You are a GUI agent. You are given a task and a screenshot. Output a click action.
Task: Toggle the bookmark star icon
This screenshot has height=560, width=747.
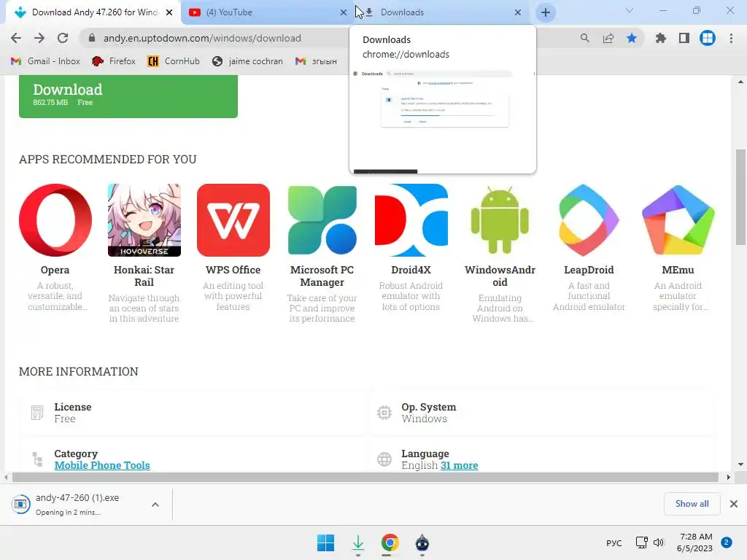tap(632, 38)
